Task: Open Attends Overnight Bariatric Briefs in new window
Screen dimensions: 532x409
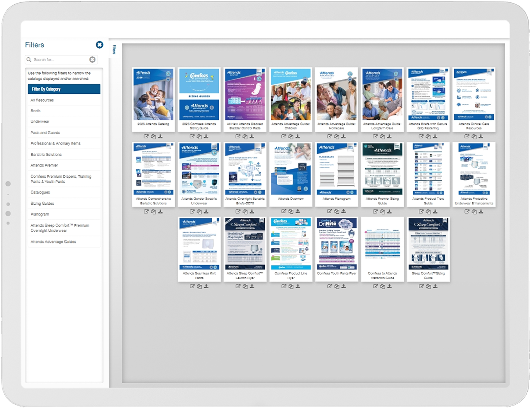Action: tap(238, 212)
